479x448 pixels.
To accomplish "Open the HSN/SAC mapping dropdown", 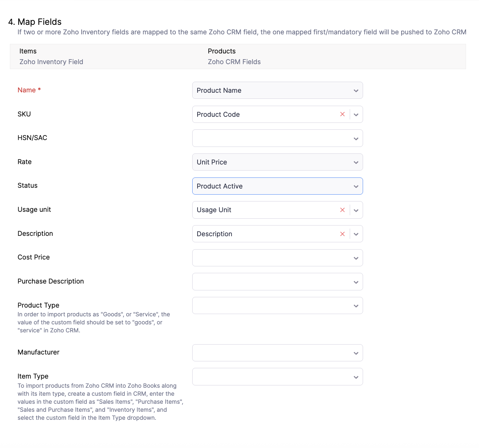I will coord(277,138).
